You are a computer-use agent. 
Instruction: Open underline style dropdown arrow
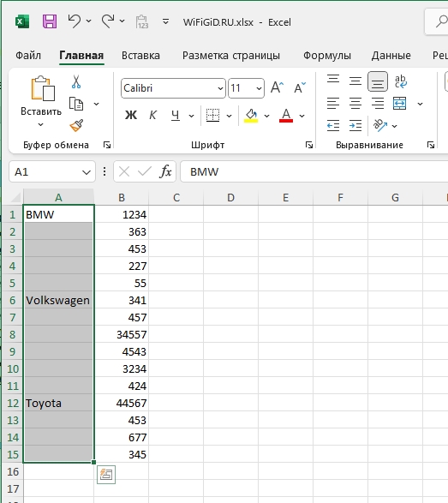click(x=192, y=116)
